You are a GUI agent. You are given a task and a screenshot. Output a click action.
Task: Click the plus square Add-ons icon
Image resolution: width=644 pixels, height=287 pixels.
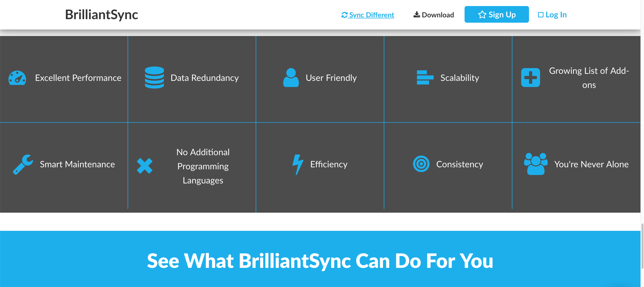click(531, 78)
